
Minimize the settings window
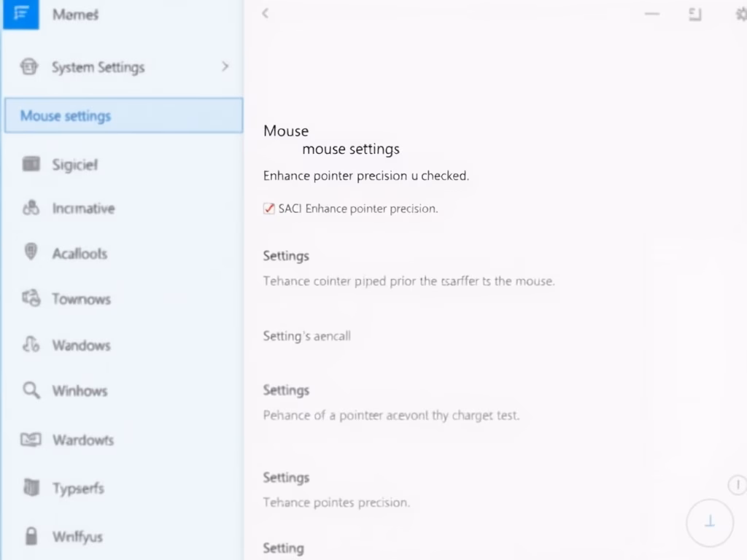[651, 14]
